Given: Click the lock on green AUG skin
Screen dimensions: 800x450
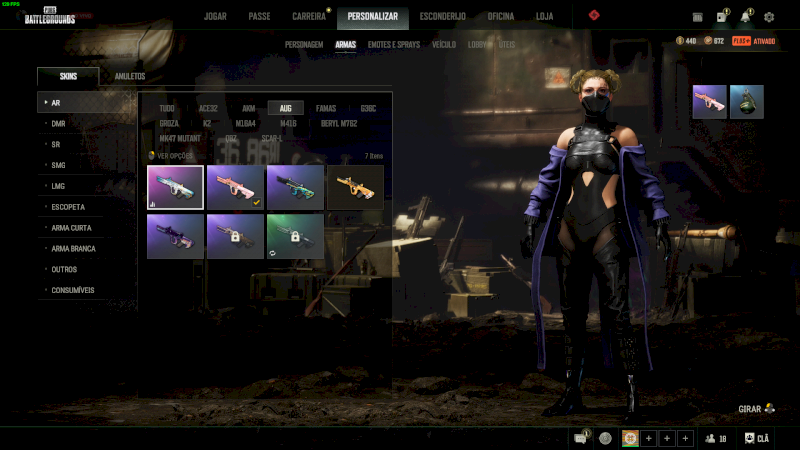Looking at the screenshot, I should point(295,237).
